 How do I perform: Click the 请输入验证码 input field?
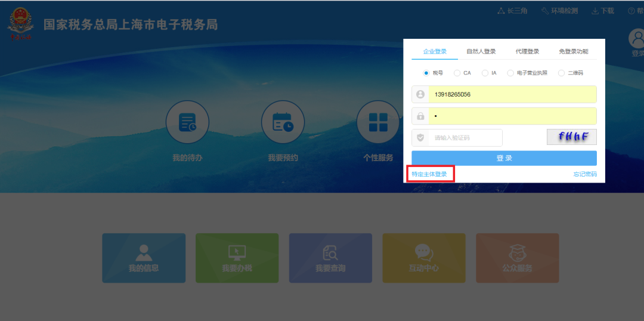tap(466, 138)
